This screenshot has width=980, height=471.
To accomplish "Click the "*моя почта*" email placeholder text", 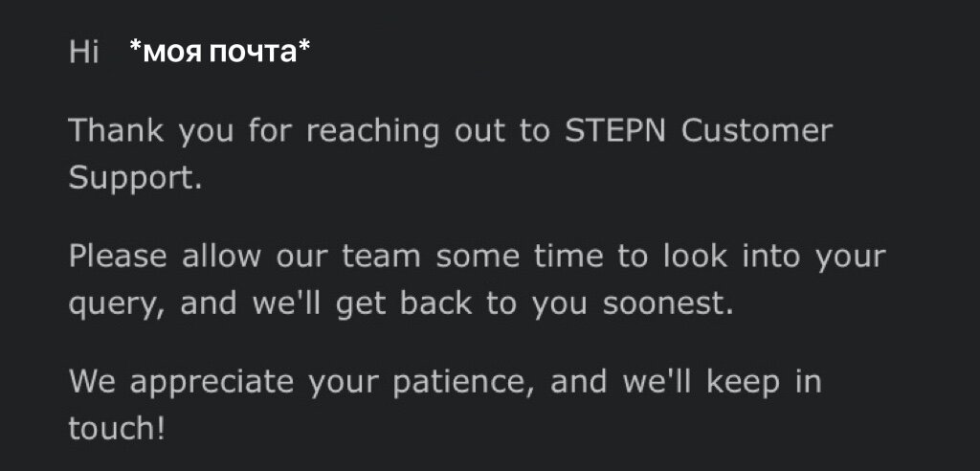I will 219,53.
